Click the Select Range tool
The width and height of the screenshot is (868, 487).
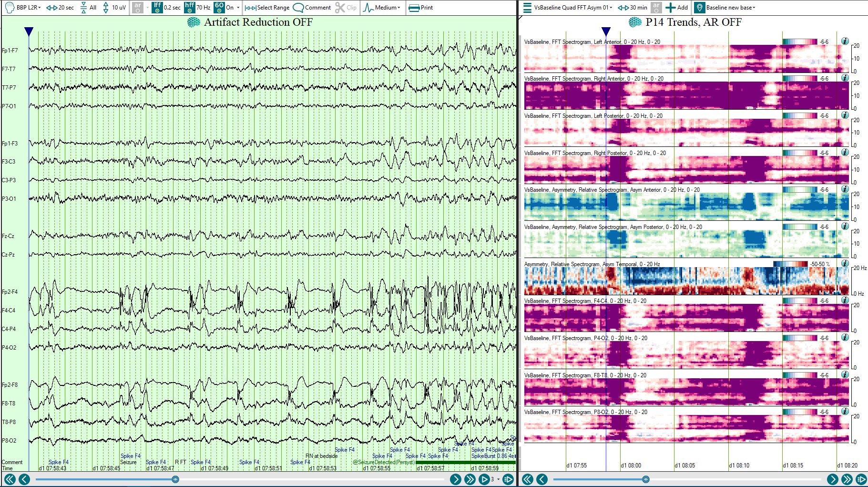[x=267, y=8]
